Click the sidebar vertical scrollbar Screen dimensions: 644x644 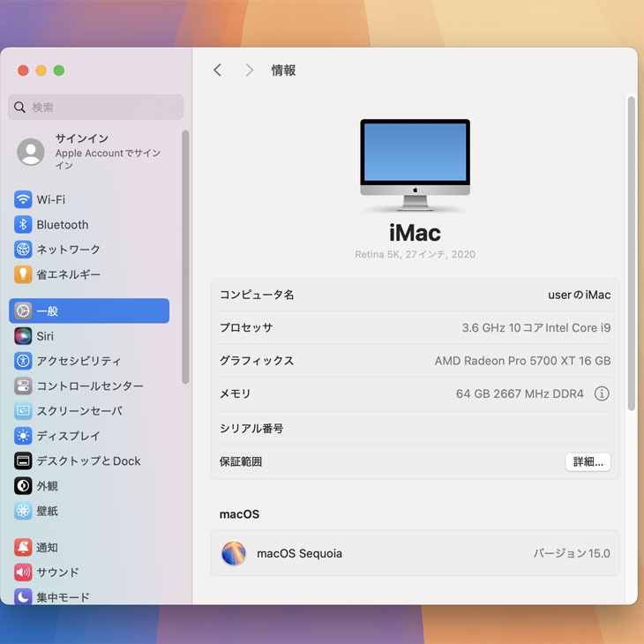(185, 256)
